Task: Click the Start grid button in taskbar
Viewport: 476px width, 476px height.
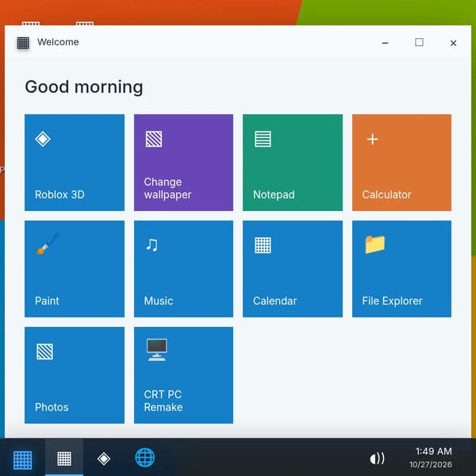Action: pyautogui.click(x=22, y=459)
